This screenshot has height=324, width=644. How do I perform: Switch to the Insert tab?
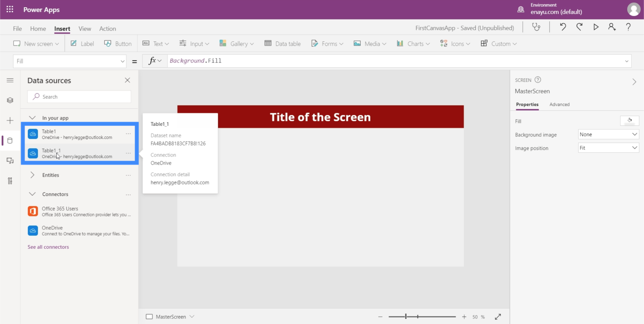62,28
